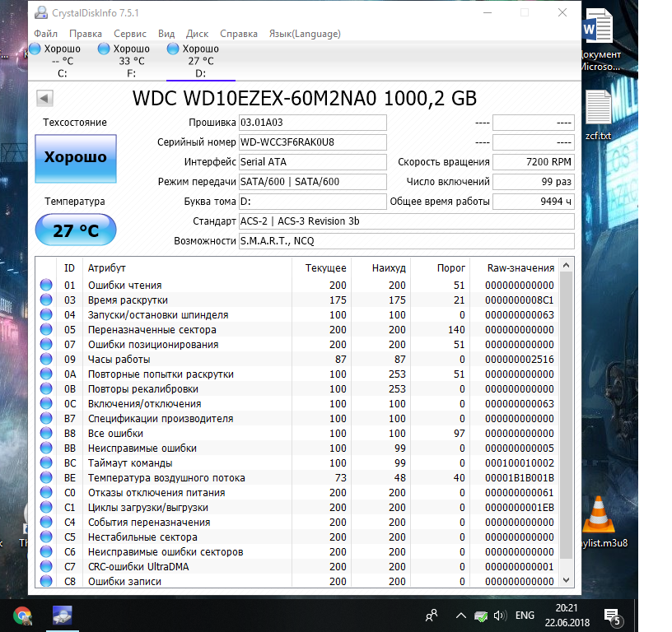Click status icon of Циклы загрузки/выгрузки row
The width and height of the screenshot is (672, 632).
[46, 507]
